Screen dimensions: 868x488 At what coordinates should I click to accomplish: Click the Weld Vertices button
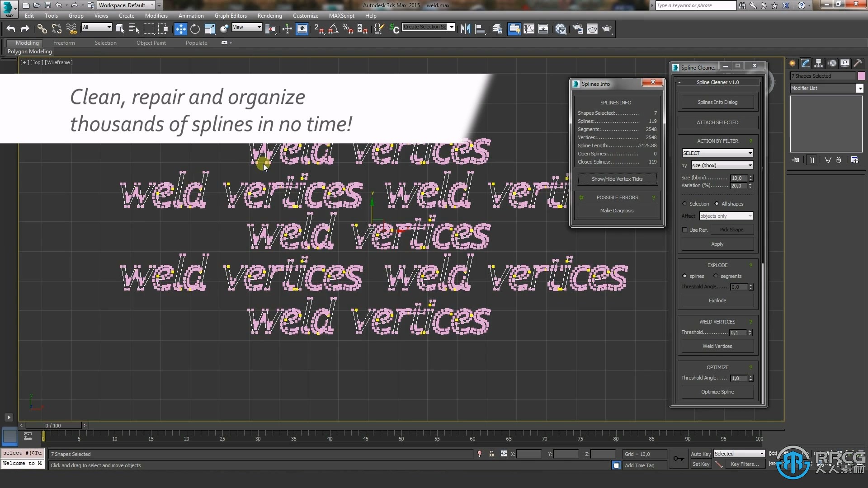click(717, 346)
